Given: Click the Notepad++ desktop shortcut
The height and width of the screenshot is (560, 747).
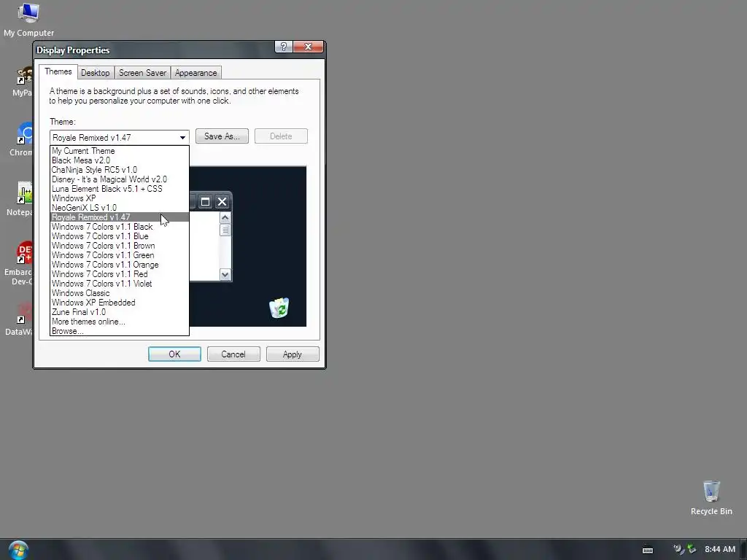Looking at the screenshot, I should click(20, 198).
